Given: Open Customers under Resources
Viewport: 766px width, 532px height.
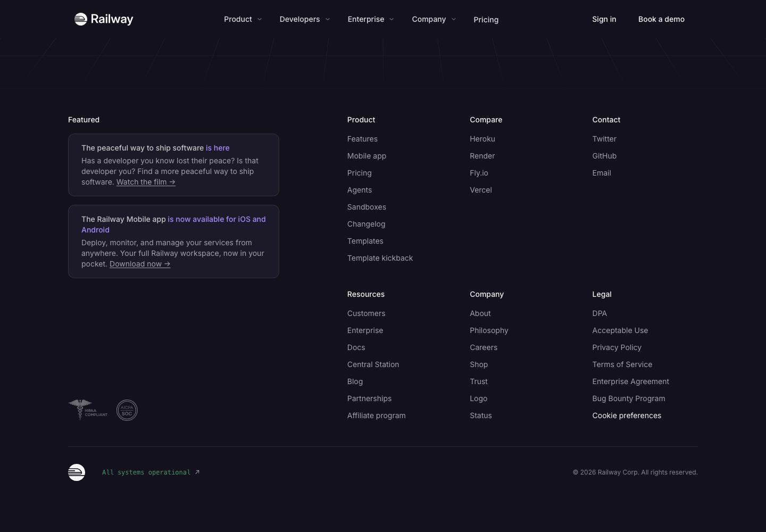Looking at the screenshot, I should 367,313.
